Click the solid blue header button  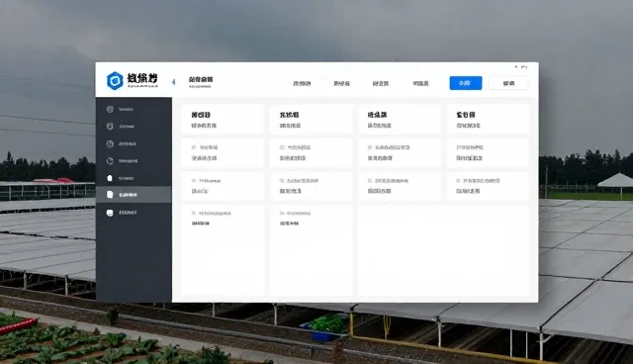466,83
